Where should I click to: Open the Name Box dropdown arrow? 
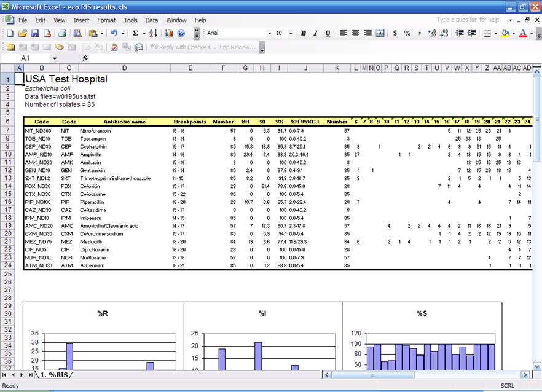tap(55, 58)
